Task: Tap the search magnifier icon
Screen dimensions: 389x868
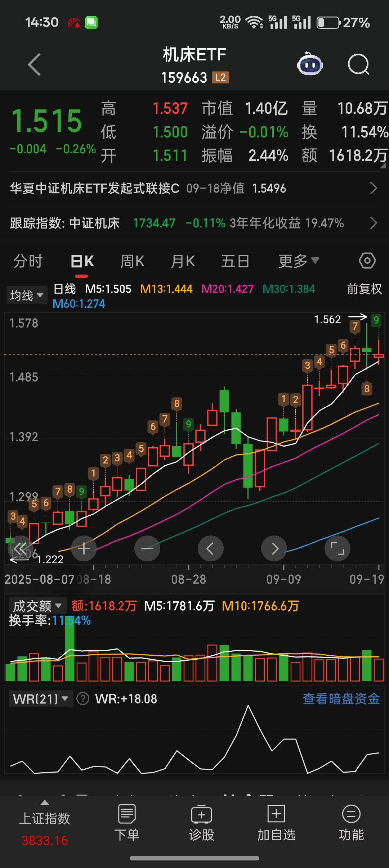Action: [359, 65]
